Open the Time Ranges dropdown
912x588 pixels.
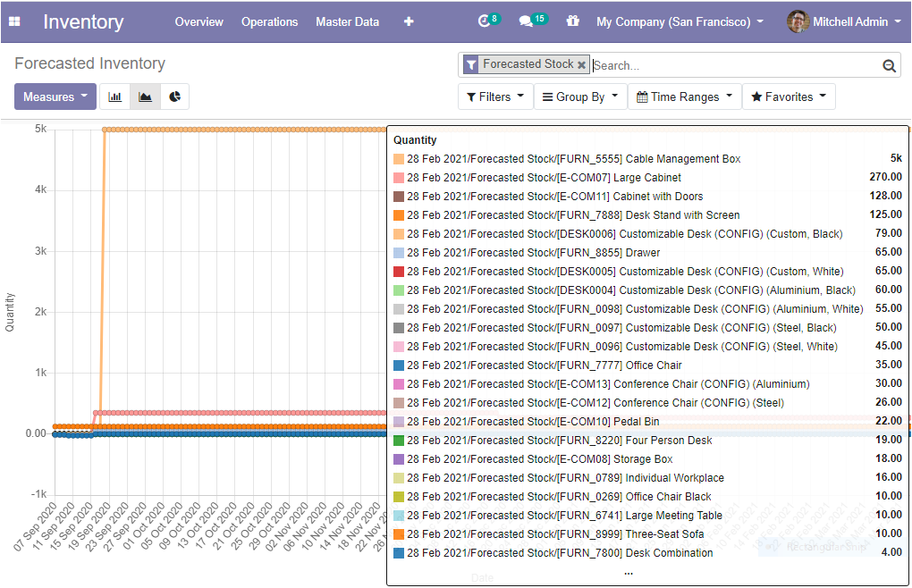[685, 97]
